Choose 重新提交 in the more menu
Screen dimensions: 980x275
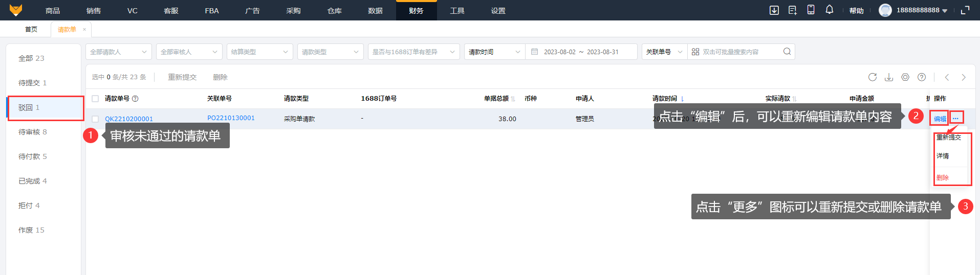[x=949, y=137]
